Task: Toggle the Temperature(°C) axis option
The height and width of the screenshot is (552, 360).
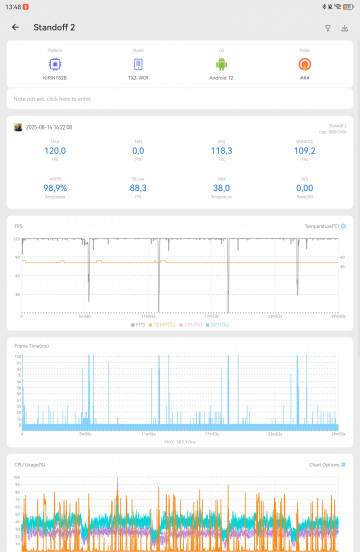Action: (x=343, y=226)
